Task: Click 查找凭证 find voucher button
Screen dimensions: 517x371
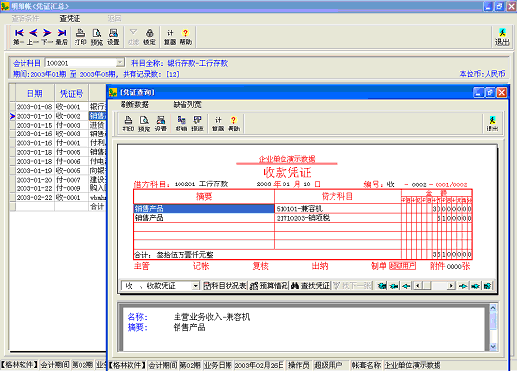Action: (x=310, y=286)
